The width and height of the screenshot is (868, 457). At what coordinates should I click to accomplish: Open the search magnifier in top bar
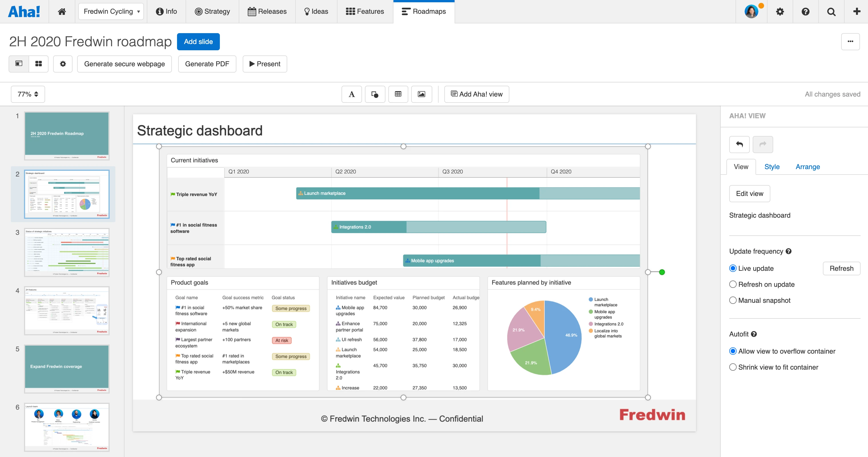point(831,11)
